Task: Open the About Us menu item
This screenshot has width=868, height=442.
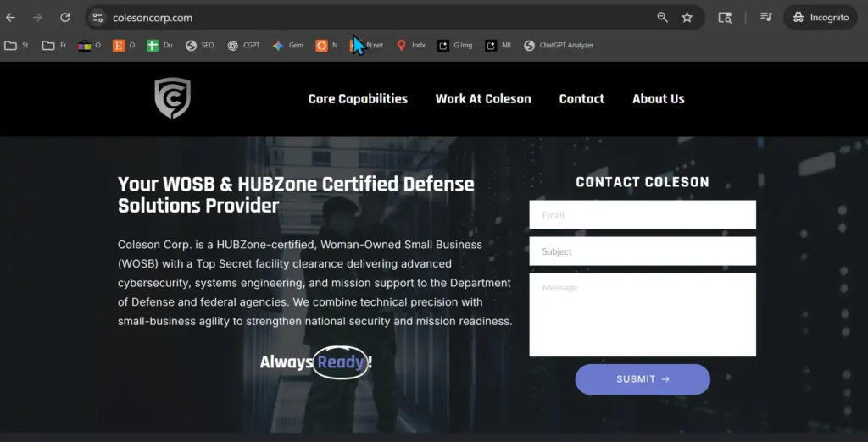Action: 658,99
